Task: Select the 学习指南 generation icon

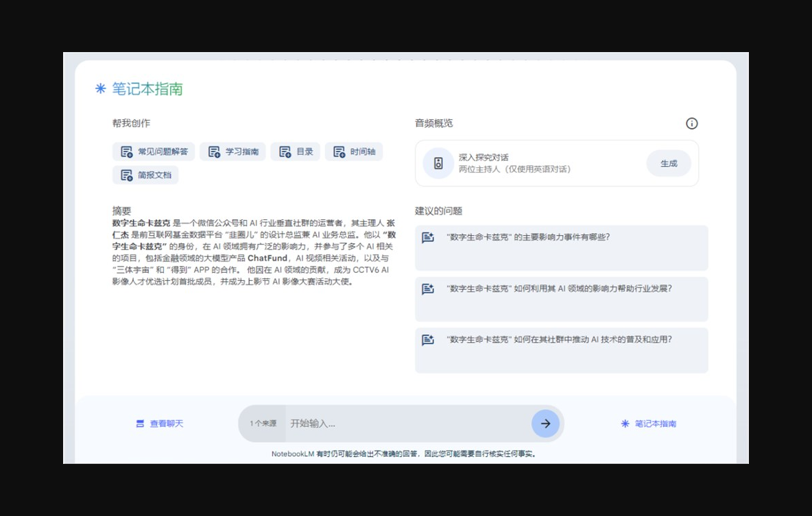Action: pos(213,151)
